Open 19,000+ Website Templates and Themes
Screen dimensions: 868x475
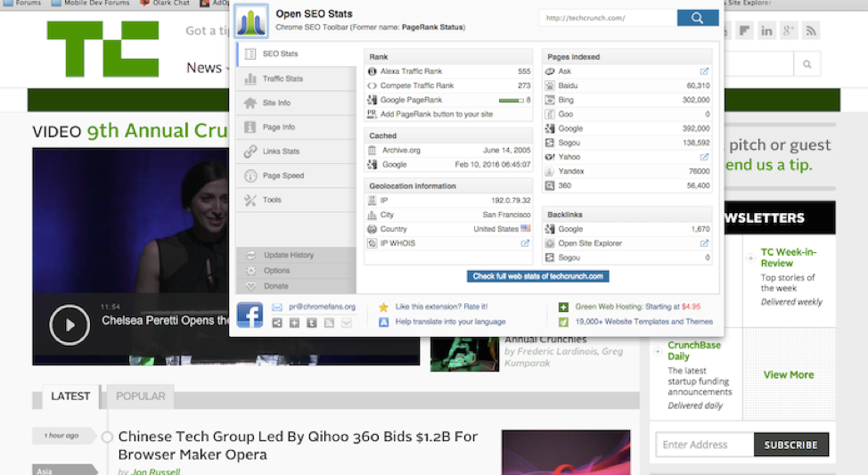click(643, 322)
